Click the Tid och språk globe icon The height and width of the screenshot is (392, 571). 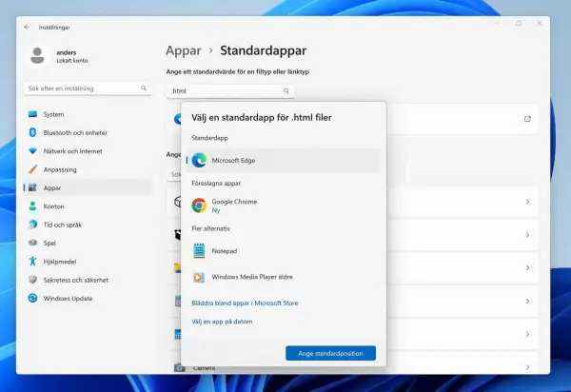[32, 225]
